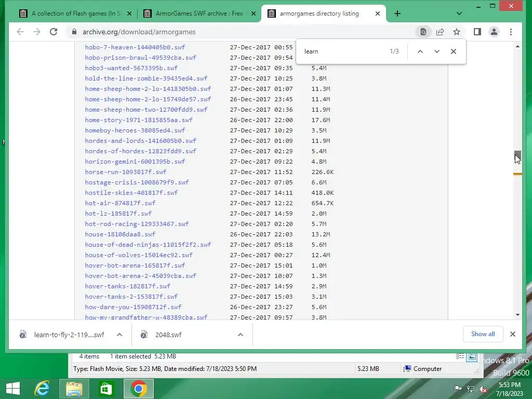Viewport: 532px width, 399px height.
Task: Switch to ArmorGames SWF archive tab
Action: (199, 14)
